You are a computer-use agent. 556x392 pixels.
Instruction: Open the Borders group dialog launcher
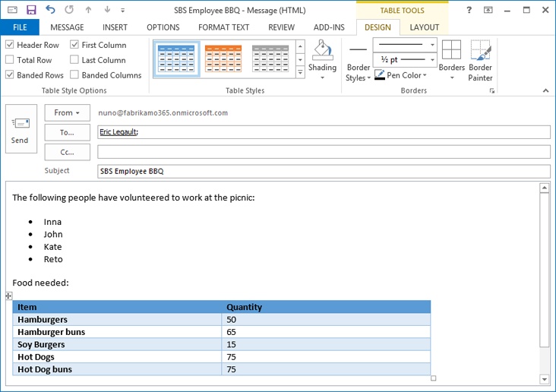[x=492, y=91]
